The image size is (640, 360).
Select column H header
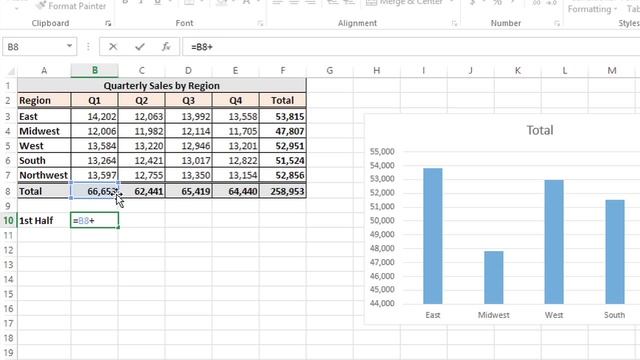tap(376, 71)
